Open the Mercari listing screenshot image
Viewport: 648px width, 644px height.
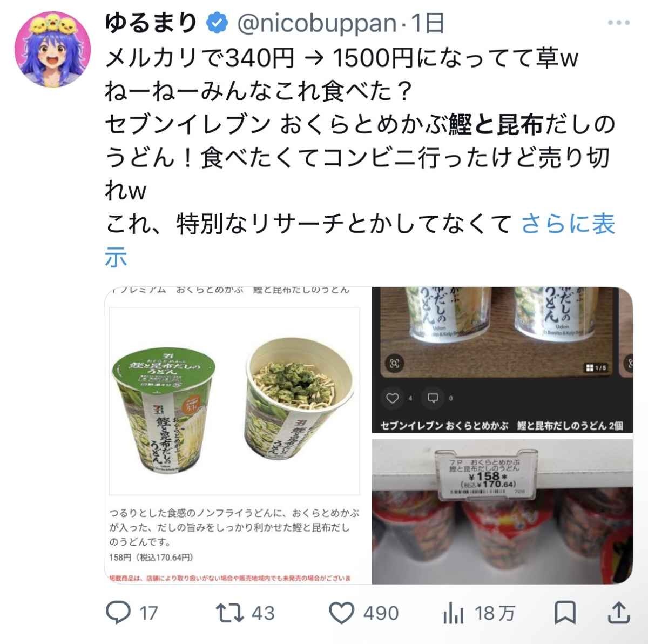(502, 360)
